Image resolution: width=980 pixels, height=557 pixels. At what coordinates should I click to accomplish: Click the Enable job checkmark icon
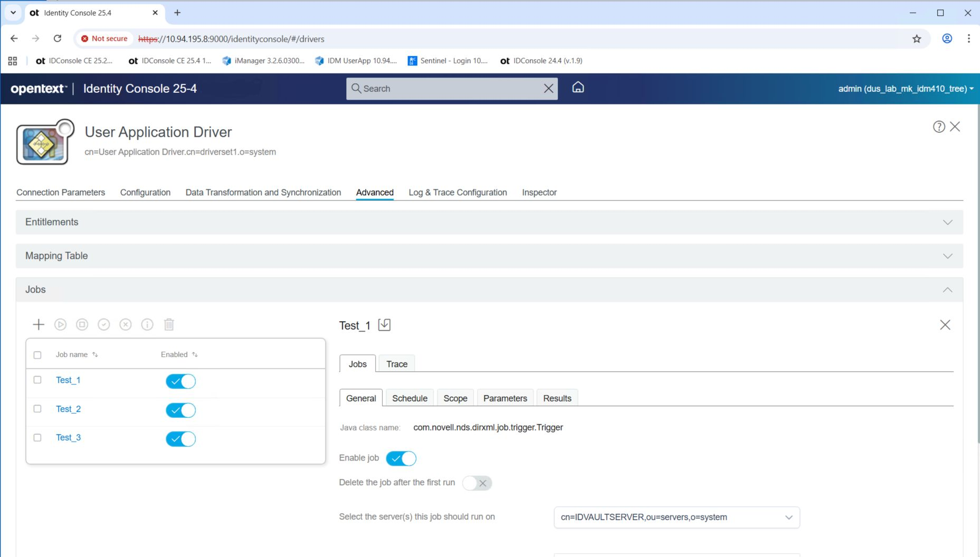point(104,324)
